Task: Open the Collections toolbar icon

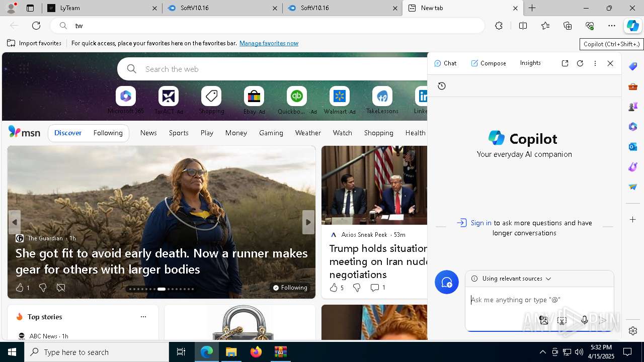Action: pyautogui.click(x=568, y=26)
